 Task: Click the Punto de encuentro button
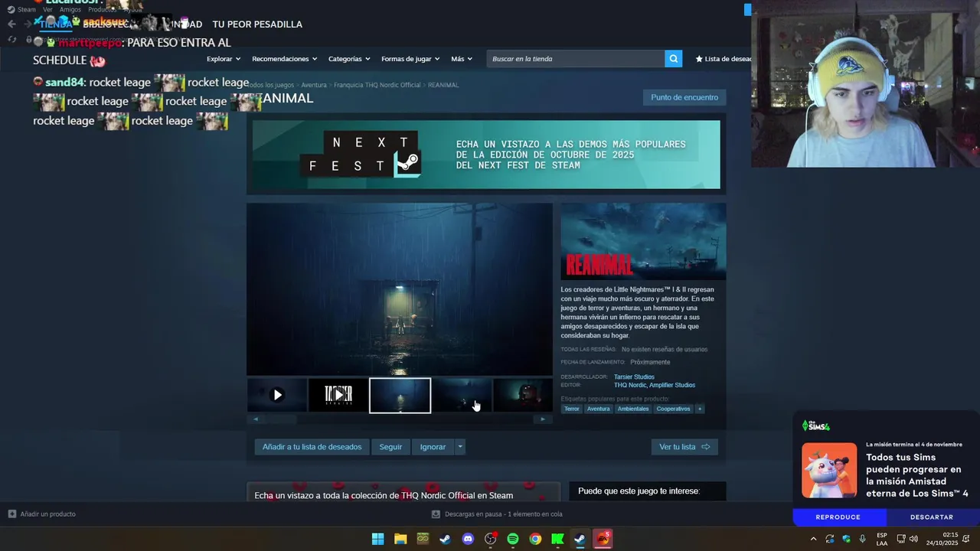tap(684, 97)
